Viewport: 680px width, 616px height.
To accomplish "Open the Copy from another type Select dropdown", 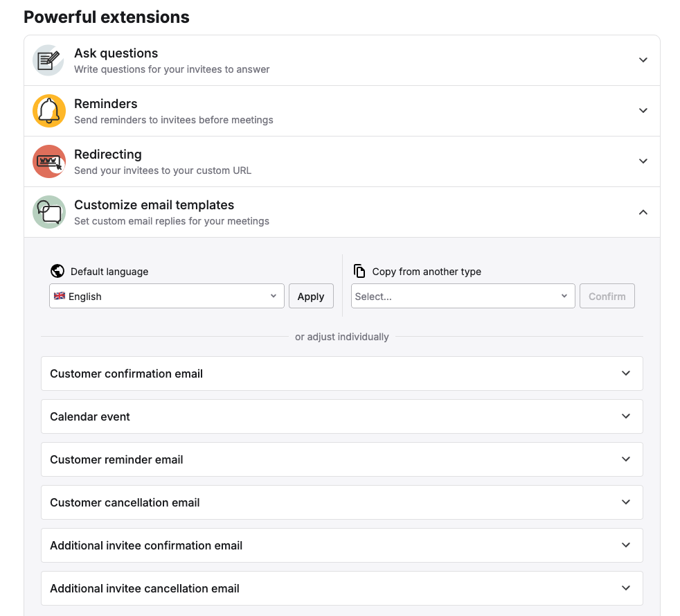I will click(x=463, y=297).
